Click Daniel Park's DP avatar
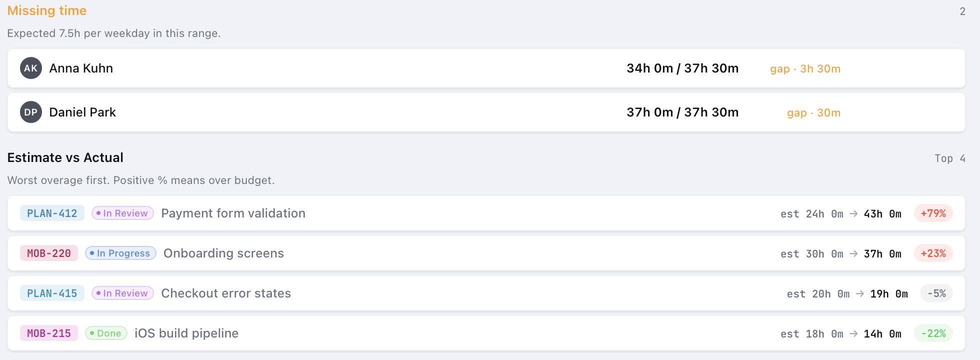980x360 pixels. click(x=31, y=112)
